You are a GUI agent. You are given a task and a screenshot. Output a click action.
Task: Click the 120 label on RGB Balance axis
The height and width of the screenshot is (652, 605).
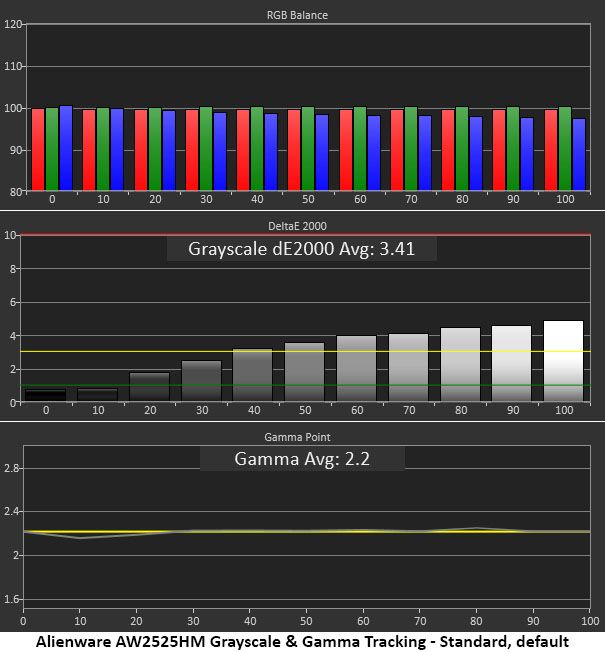click(12, 24)
